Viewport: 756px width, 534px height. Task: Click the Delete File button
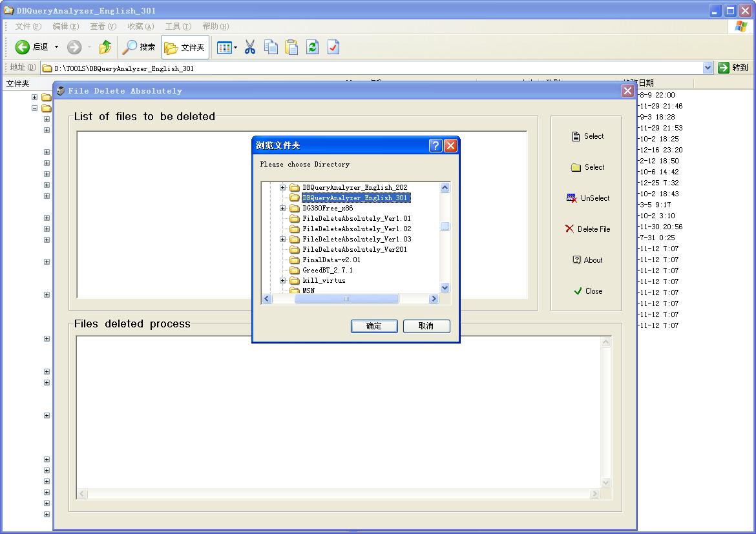click(587, 229)
